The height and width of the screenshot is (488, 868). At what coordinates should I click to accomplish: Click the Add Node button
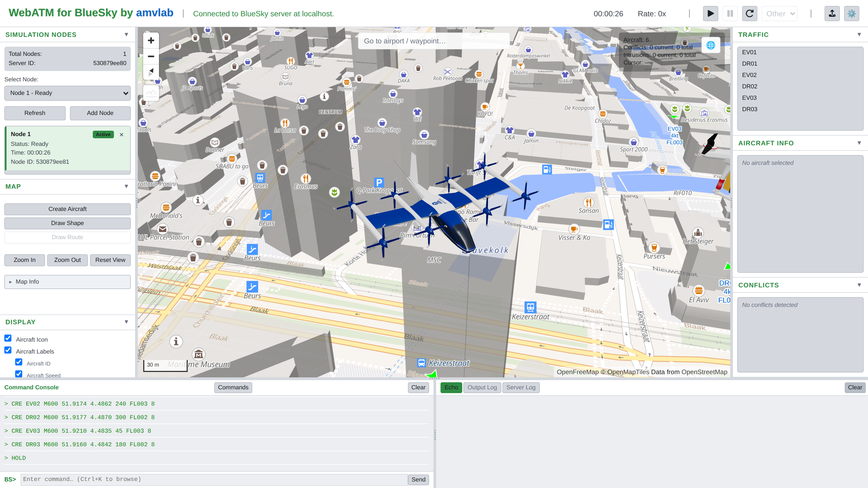point(100,113)
